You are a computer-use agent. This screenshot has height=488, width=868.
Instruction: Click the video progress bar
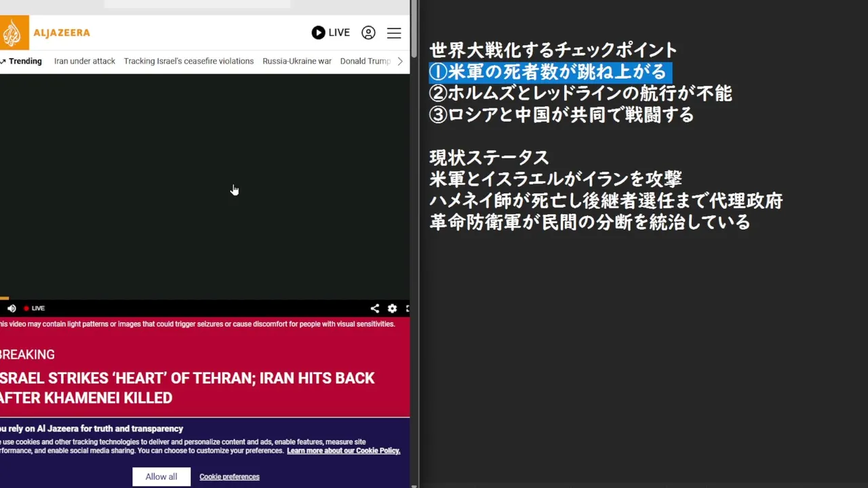point(205,298)
